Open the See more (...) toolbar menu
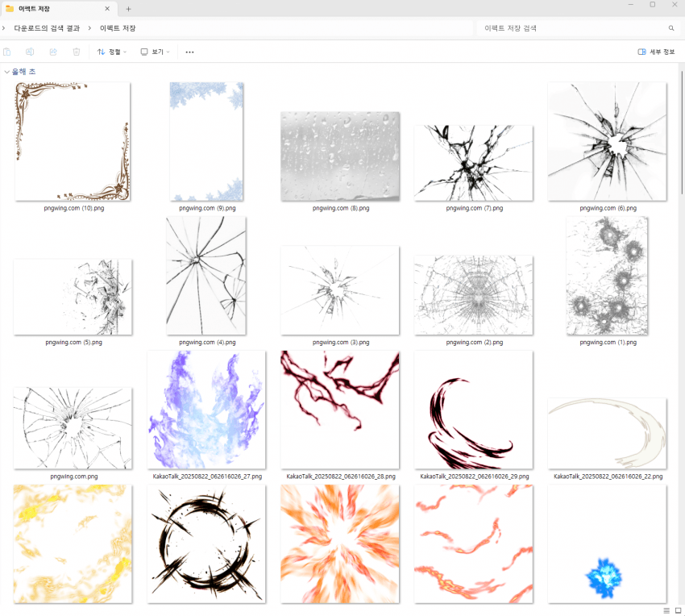Viewport: 685px width, 616px height. point(189,52)
